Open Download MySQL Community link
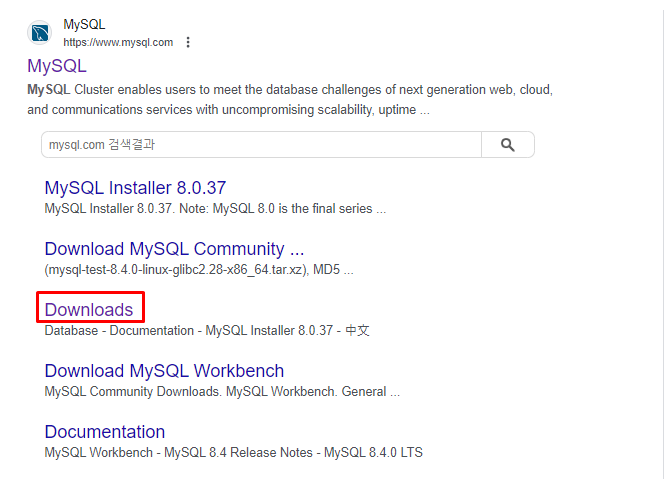Image resolution: width=665 pixels, height=479 pixels. click(x=174, y=249)
